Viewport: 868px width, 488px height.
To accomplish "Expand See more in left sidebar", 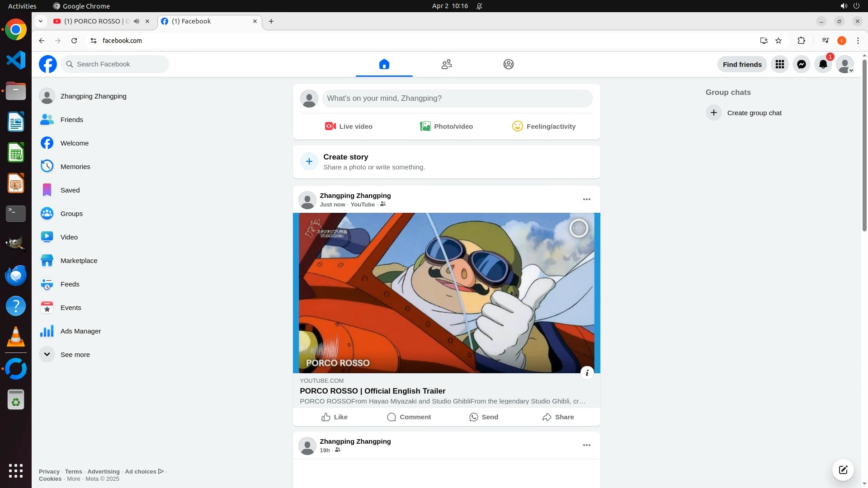I will pyautogui.click(x=75, y=355).
